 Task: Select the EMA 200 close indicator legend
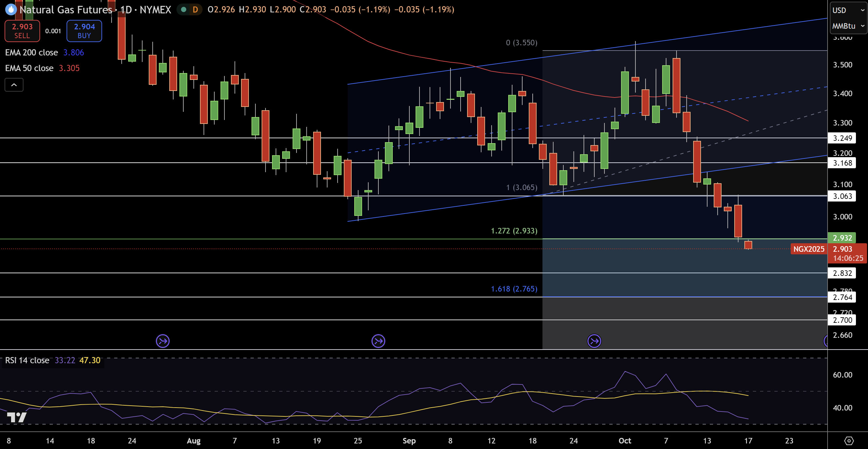coord(31,52)
